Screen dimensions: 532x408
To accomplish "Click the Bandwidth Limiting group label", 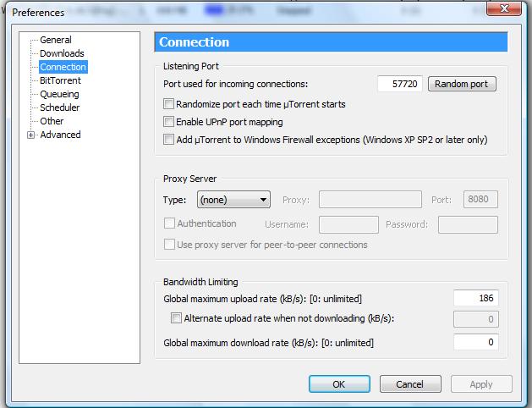I will [x=200, y=282].
